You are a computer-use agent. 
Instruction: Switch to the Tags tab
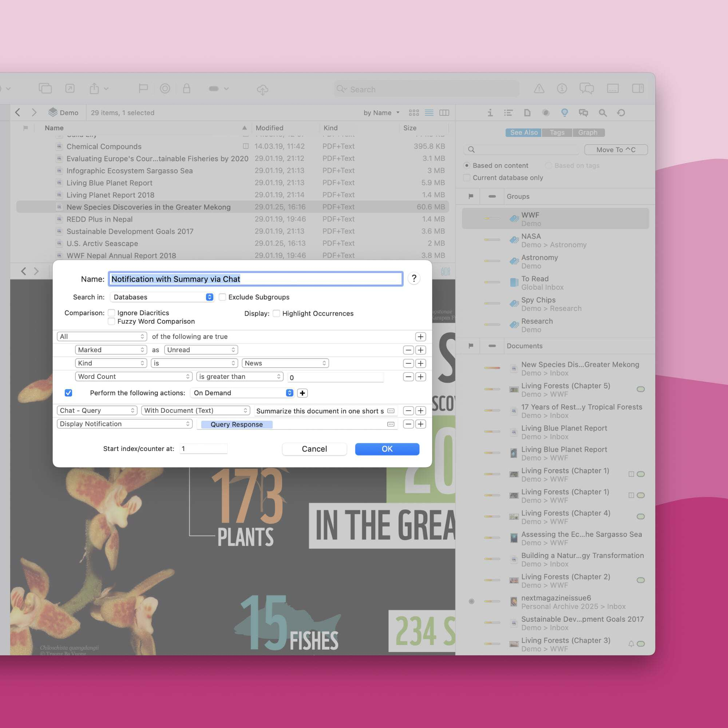pos(557,132)
